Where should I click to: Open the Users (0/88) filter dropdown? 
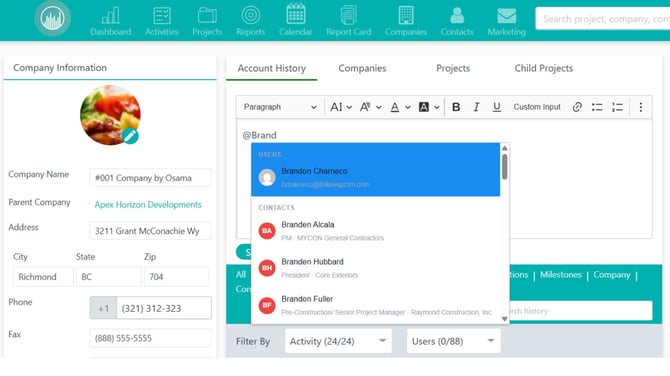click(453, 341)
